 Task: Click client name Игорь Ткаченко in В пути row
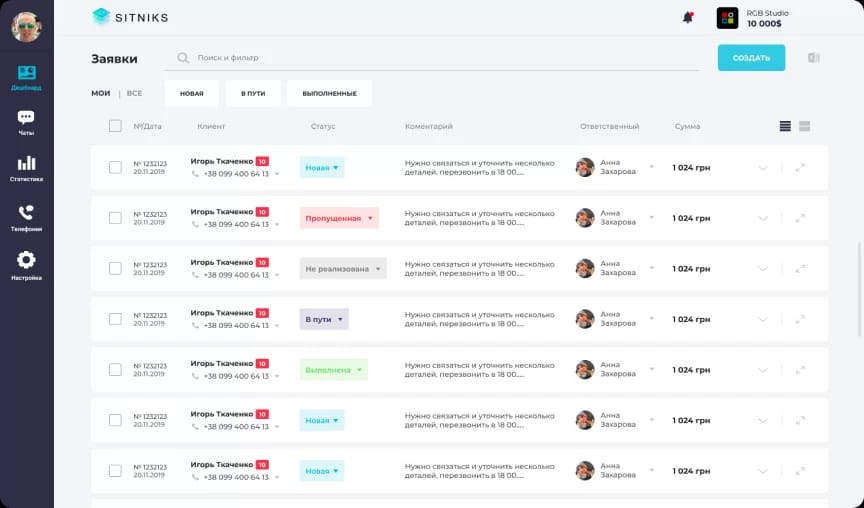pyautogui.click(x=222, y=313)
